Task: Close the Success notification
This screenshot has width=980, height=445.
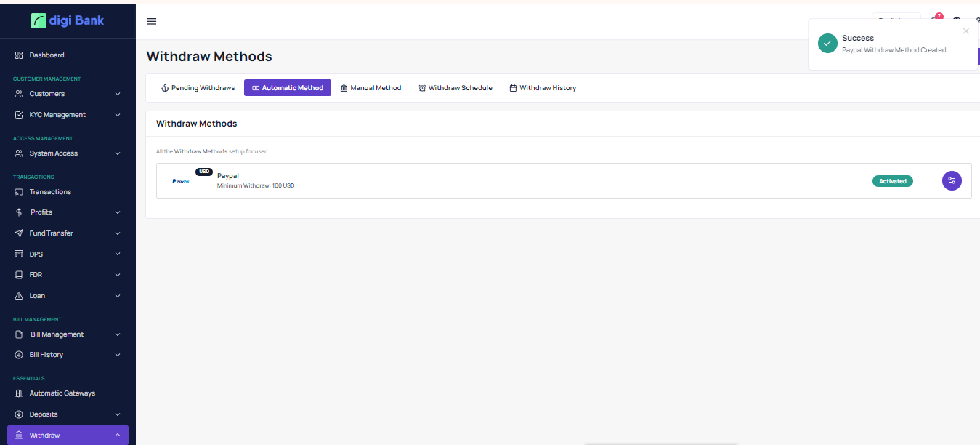Action: pos(965,31)
